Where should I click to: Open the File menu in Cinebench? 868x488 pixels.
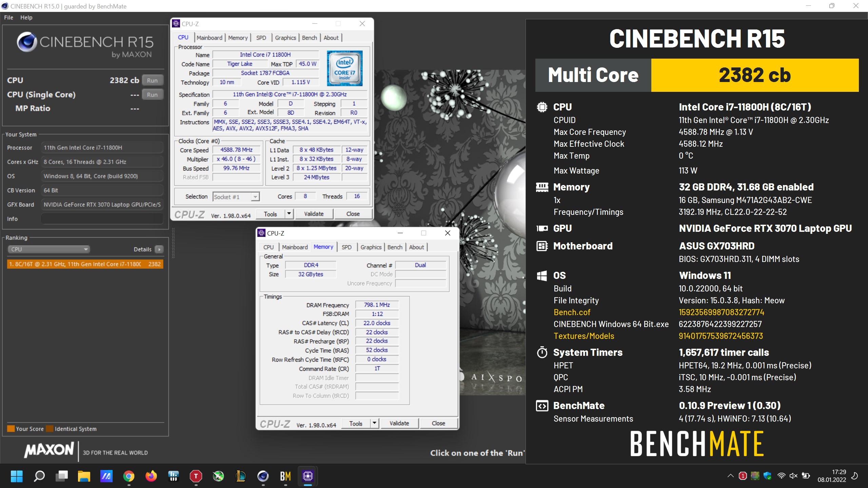(x=8, y=18)
